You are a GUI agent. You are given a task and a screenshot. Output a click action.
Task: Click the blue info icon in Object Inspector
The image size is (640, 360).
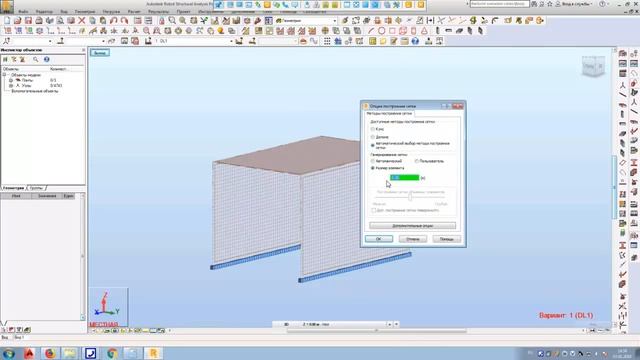pos(47,60)
